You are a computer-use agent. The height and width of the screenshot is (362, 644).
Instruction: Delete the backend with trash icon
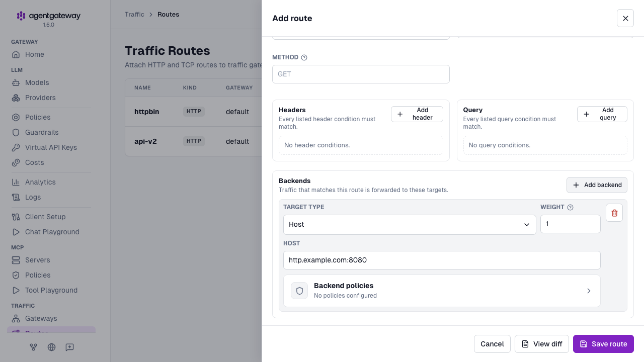(614, 213)
